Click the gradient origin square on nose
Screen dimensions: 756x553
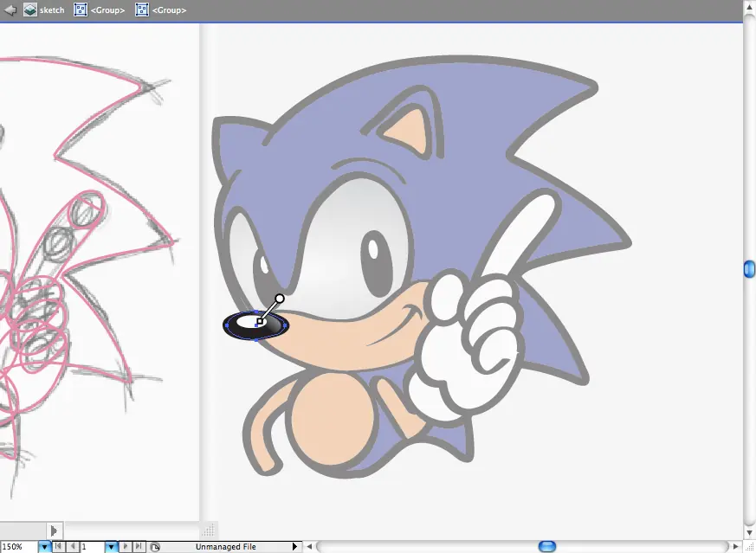tap(260, 321)
